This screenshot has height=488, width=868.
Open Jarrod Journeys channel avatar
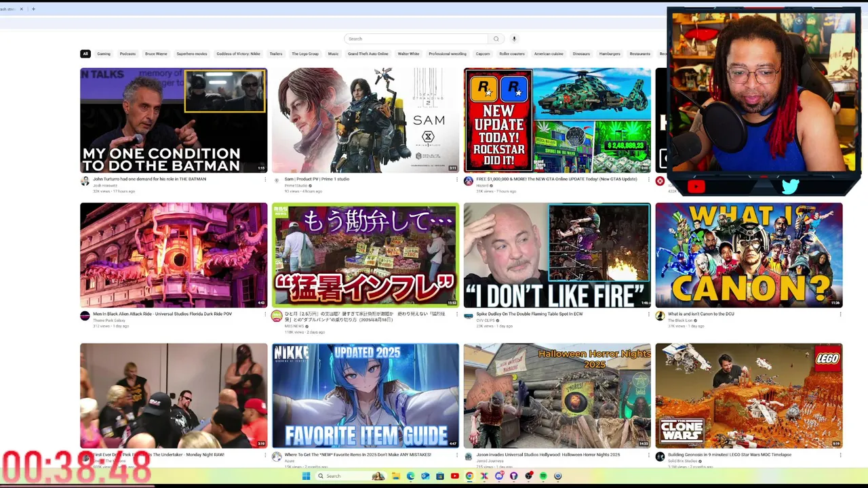469,457
